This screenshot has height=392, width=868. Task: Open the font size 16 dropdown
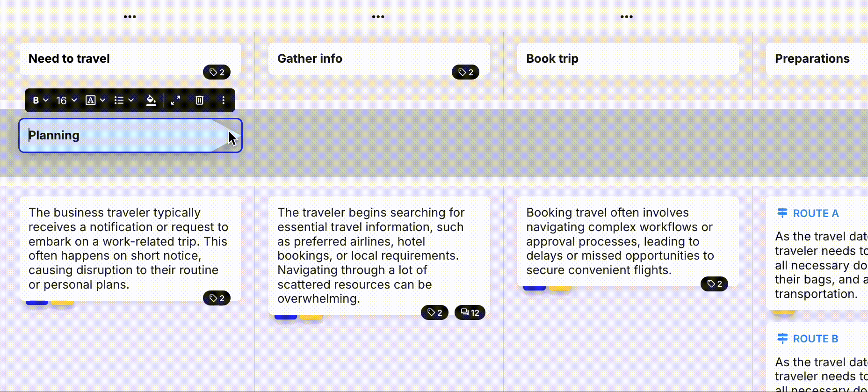(66, 101)
